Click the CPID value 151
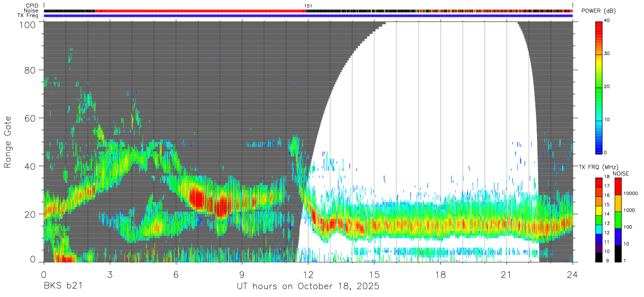Viewport: 644px width, 297px height. click(308, 6)
